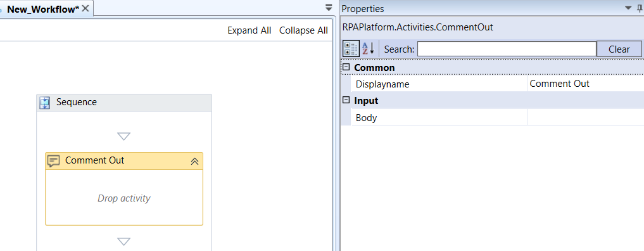This screenshot has height=251, width=644.
Task: Open the Properties panel options dropdown
Action: click(628, 8)
